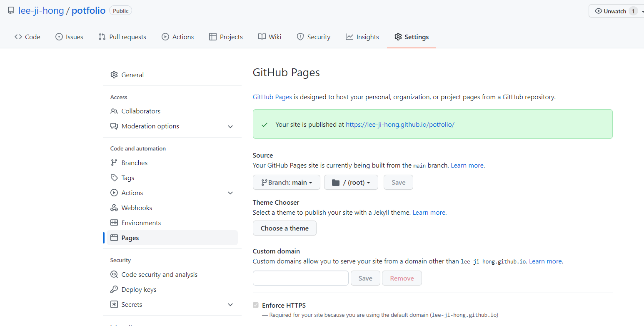Click the Choose a theme button

(x=285, y=228)
